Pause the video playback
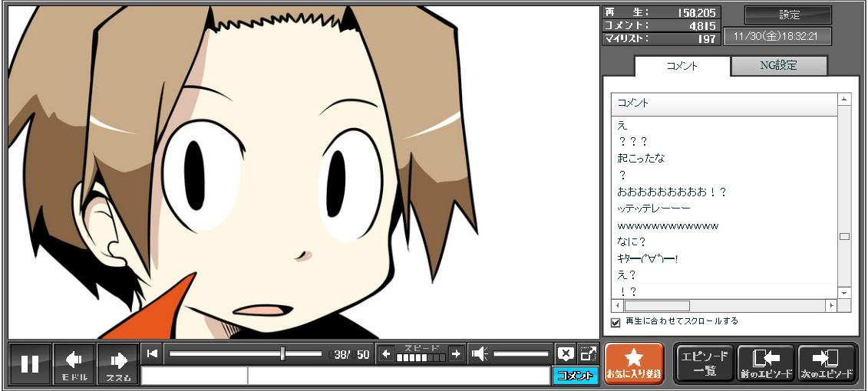868x391 pixels. coord(30,363)
